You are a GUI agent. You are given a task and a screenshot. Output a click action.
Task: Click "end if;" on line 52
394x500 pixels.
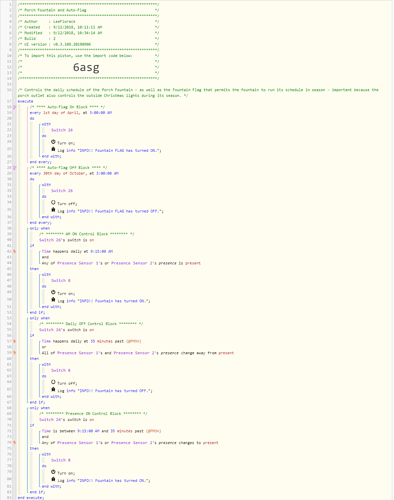37,312
